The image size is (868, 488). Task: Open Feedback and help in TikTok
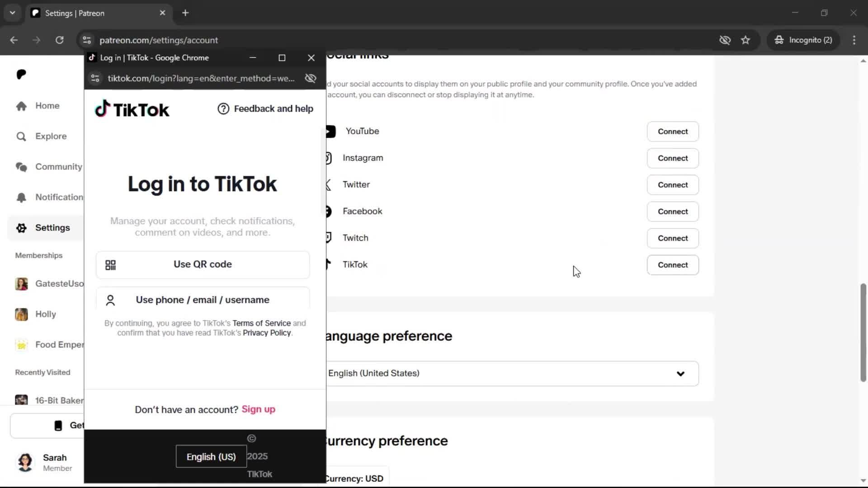pyautogui.click(x=265, y=109)
